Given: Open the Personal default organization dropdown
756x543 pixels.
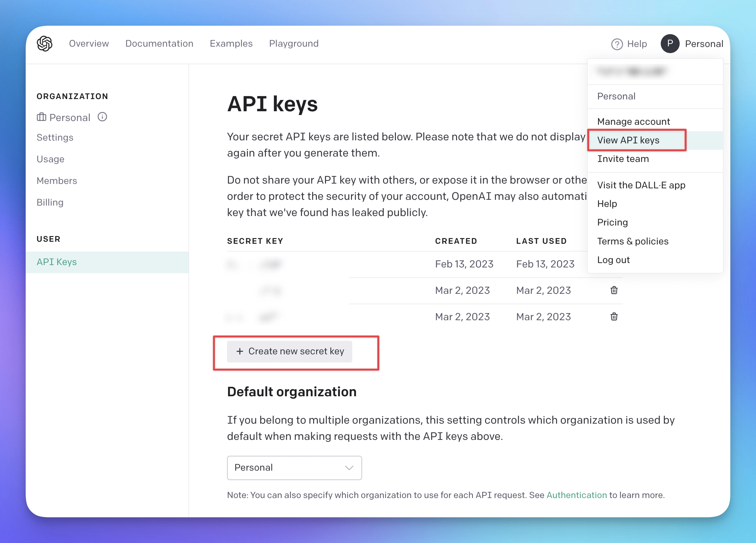Looking at the screenshot, I should pos(294,468).
